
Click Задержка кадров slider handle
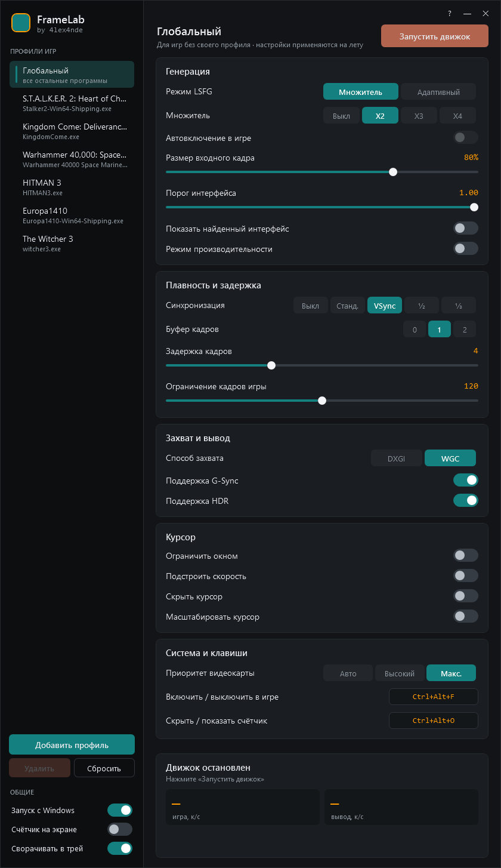click(271, 365)
